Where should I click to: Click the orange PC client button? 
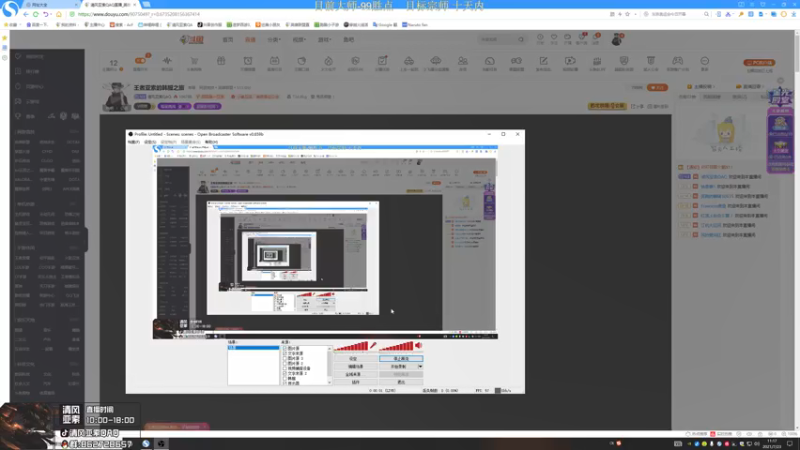(759, 63)
